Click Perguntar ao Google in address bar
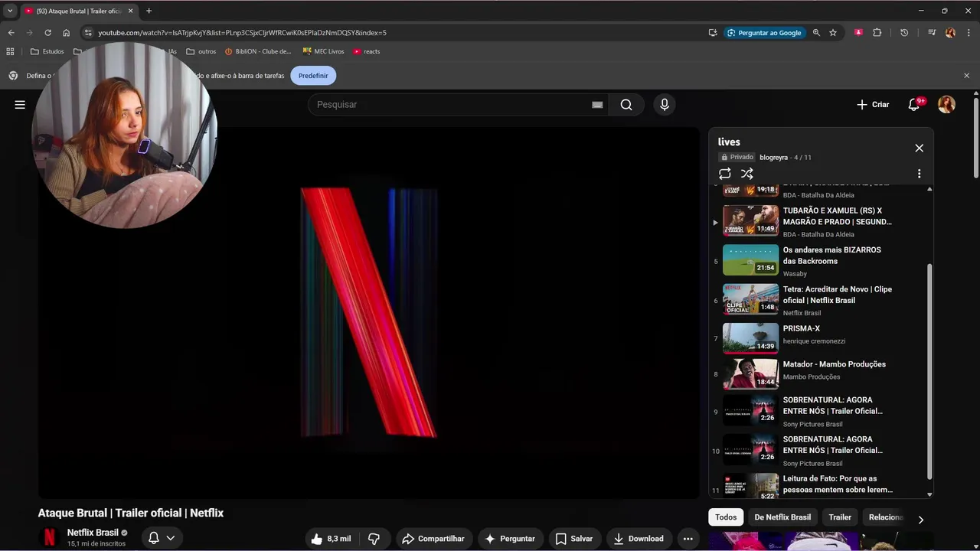Screen dimensions: 980x551 tap(764, 33)
